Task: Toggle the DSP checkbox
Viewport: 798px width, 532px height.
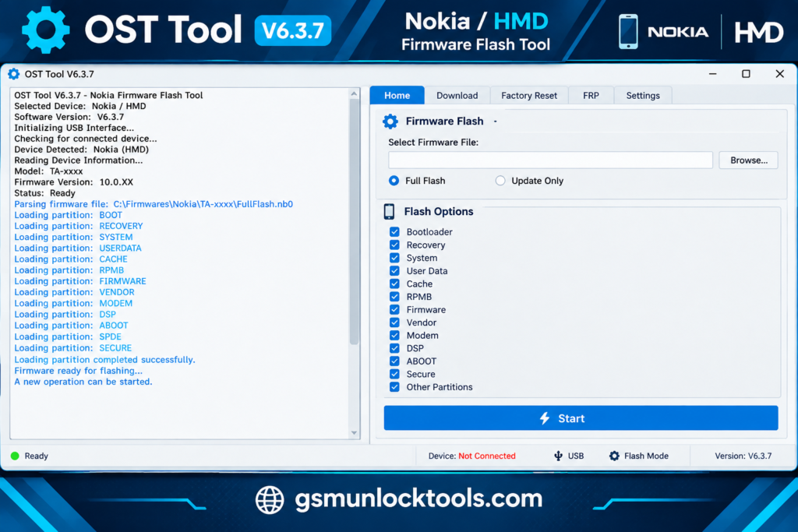Action: [x=394, y=348]
